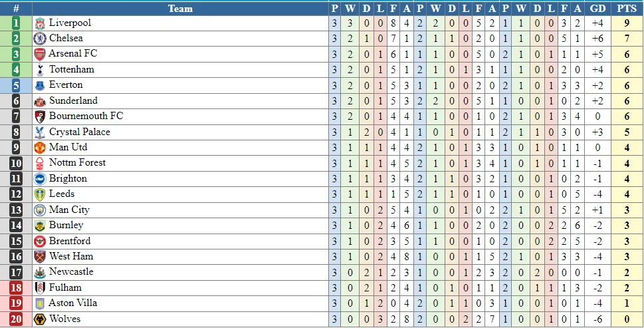Sort table by the GD column header
This screenshot has height=328, width=644.
coord(598,9)
